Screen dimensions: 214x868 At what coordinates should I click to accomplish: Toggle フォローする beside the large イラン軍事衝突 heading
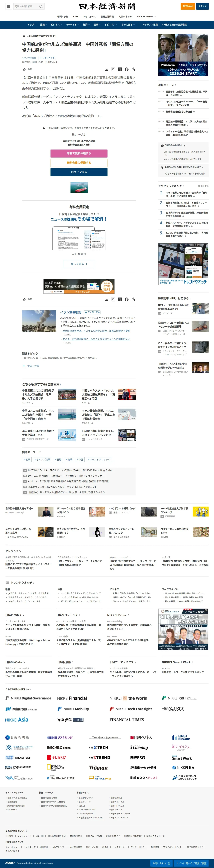tap(92, 312)
